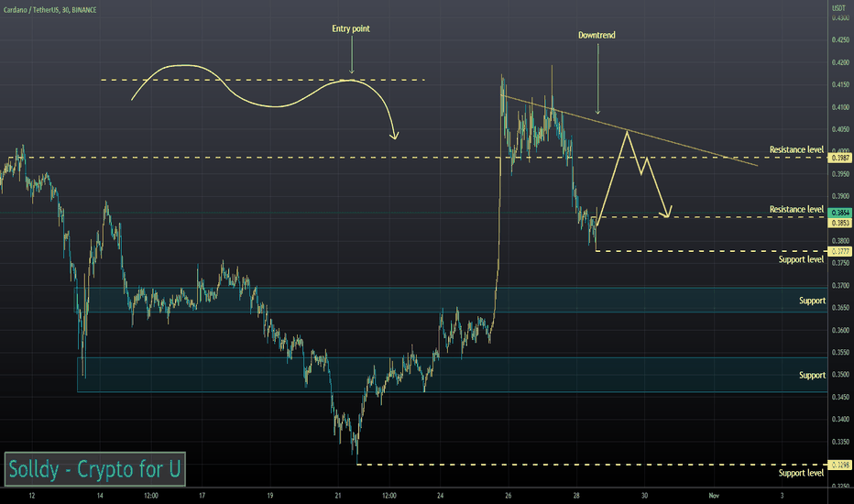Click date 12 on the time axis

coord(31,496)
